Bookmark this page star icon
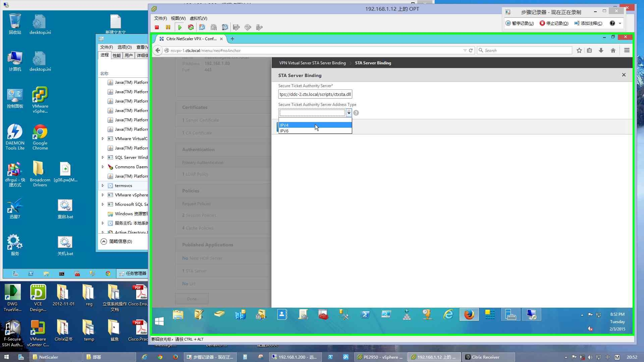This screenshot has height=362, width=644. (579, 50)
